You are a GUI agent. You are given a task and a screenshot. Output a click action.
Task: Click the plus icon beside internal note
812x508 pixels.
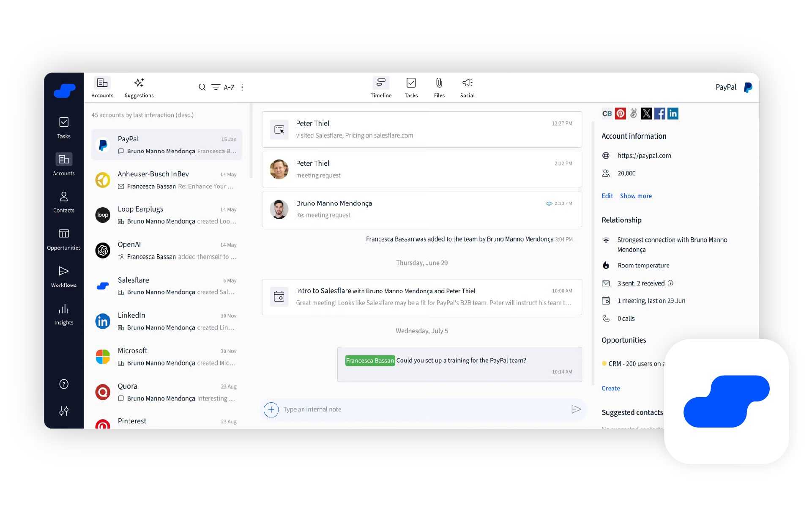pyautogui.click(x=271, y=409)
